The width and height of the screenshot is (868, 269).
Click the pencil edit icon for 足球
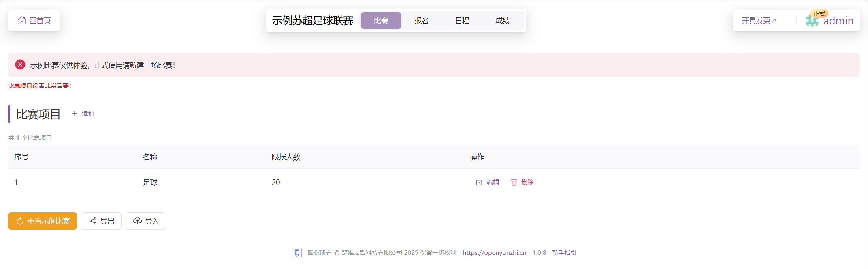[479, 182]
